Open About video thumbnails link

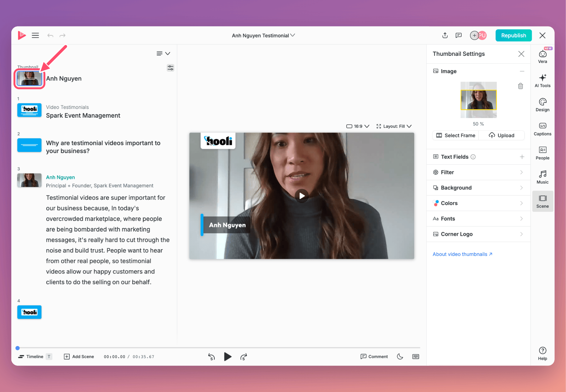tap(462, 254)
